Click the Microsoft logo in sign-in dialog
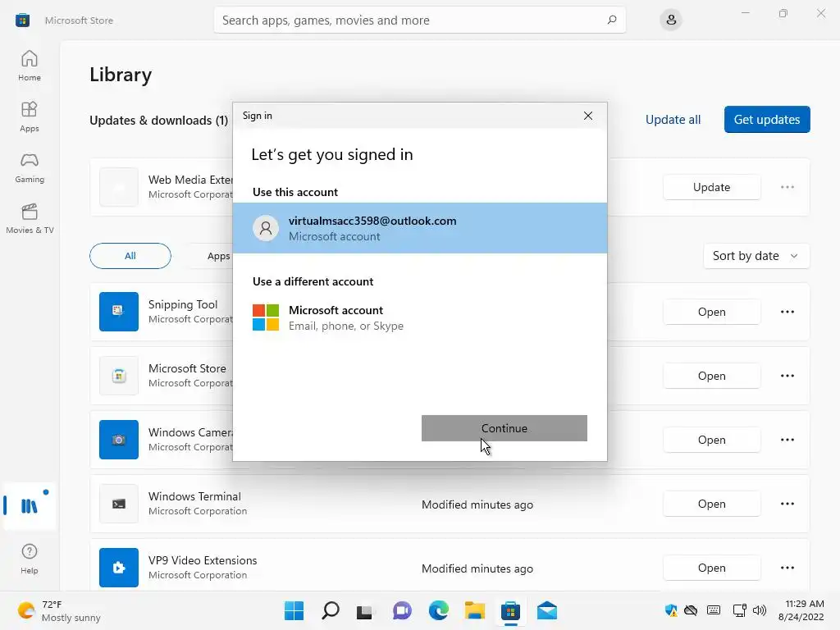The width and height of the screenshot is (840, 630). tap(266, 317)
